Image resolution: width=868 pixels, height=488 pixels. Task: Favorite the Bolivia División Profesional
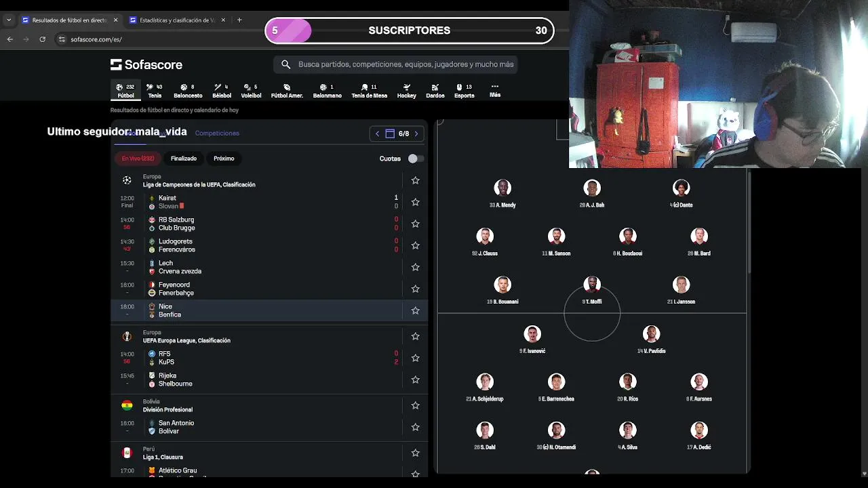416,405
